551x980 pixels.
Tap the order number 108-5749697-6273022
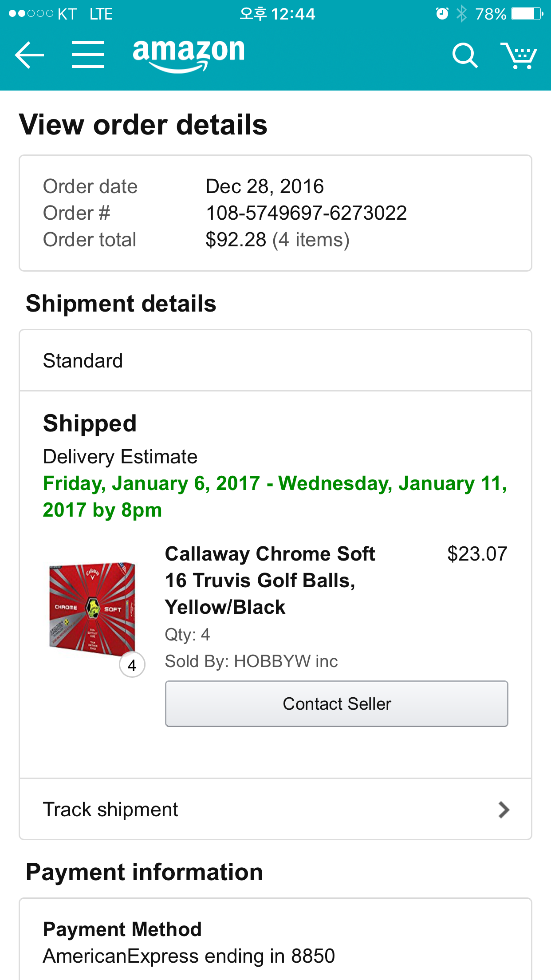[306, 213]
